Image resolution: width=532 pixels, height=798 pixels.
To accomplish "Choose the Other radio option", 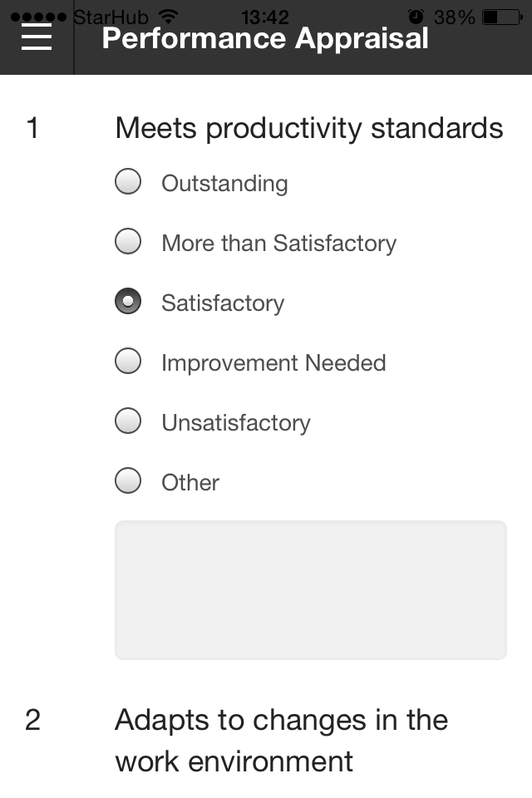I will pos(128,480).
